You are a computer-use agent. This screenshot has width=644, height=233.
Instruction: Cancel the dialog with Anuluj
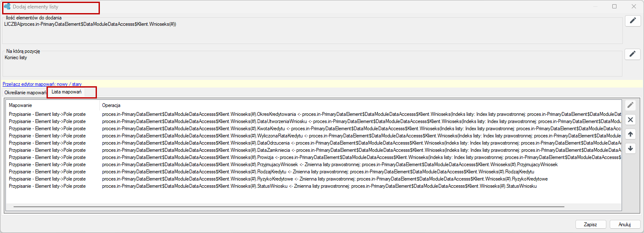(x=625, y=225)
